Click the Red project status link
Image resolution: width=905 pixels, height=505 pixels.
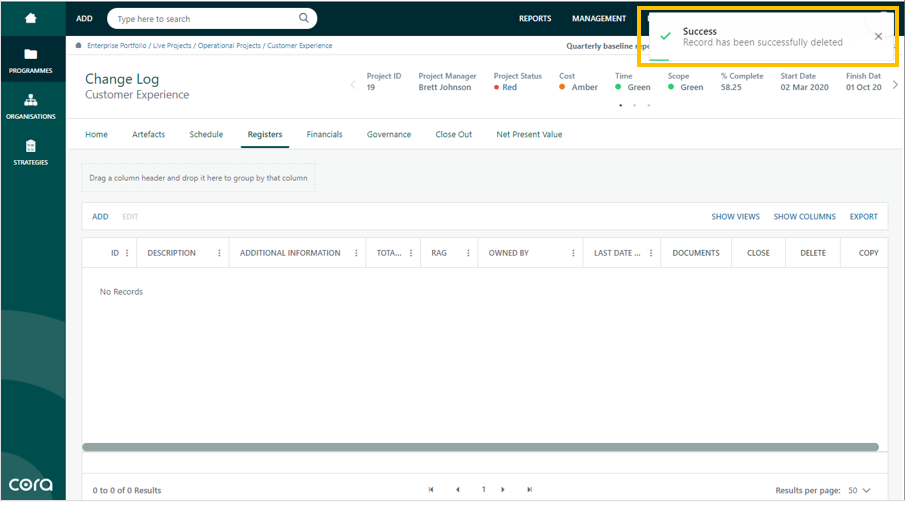pyautogui.click(x=510, y=87)
